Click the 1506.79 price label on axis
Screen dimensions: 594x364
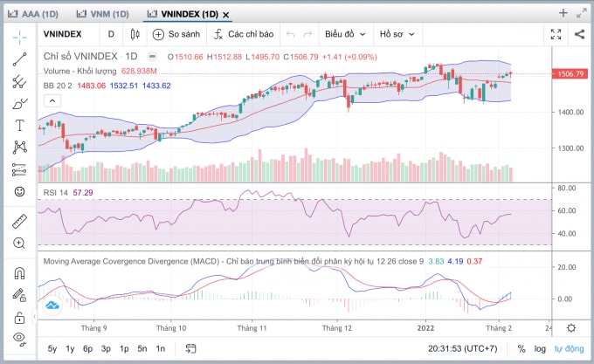570,74
